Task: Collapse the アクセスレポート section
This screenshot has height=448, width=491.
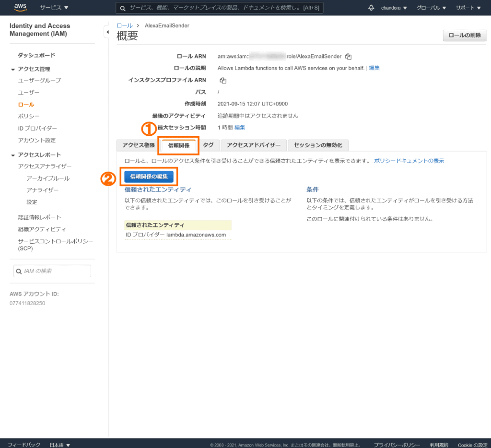Action: coord(13,155)
